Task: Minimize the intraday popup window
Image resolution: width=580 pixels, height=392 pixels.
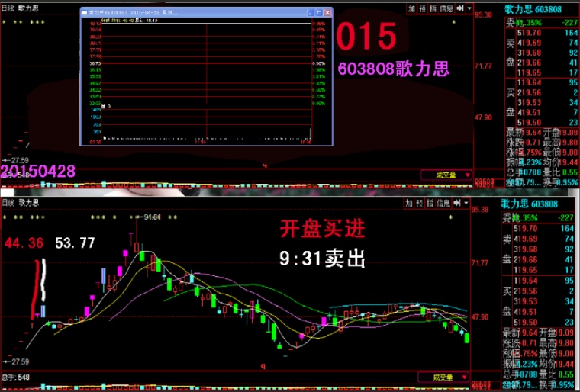Action: pyautogui.click(x=311, y=12)
